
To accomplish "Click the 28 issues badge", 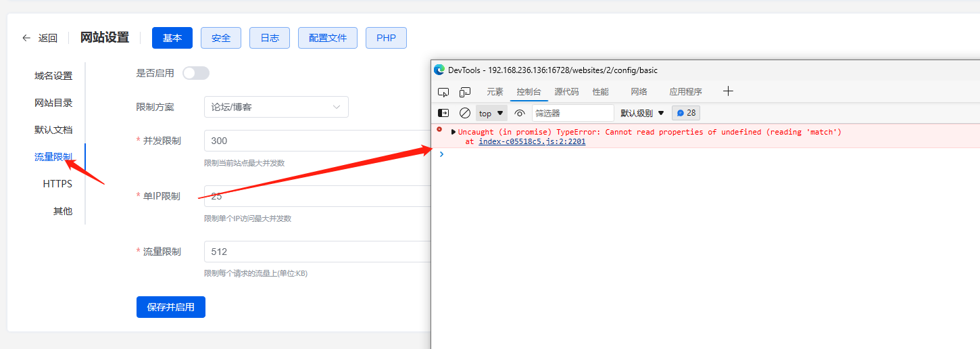I will [x=686, y=113].
